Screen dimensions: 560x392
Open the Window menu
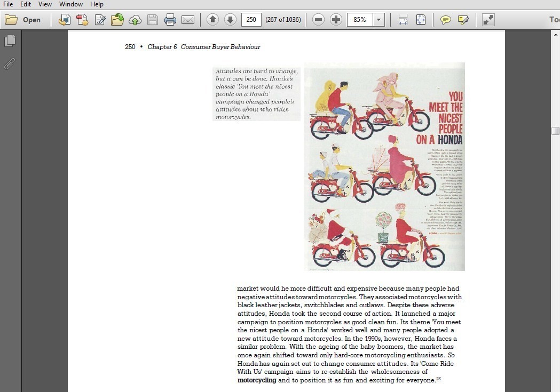(x=70, y=4)
